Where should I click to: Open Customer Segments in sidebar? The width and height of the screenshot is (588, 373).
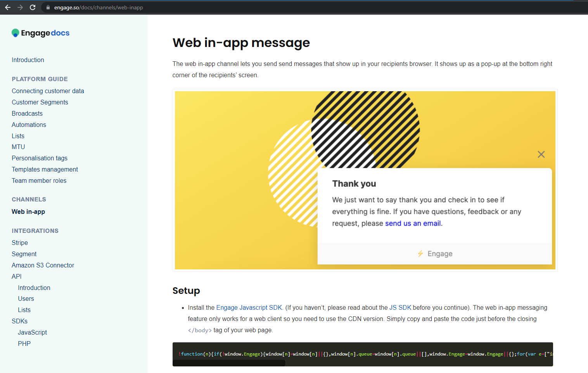coord(40,102)
